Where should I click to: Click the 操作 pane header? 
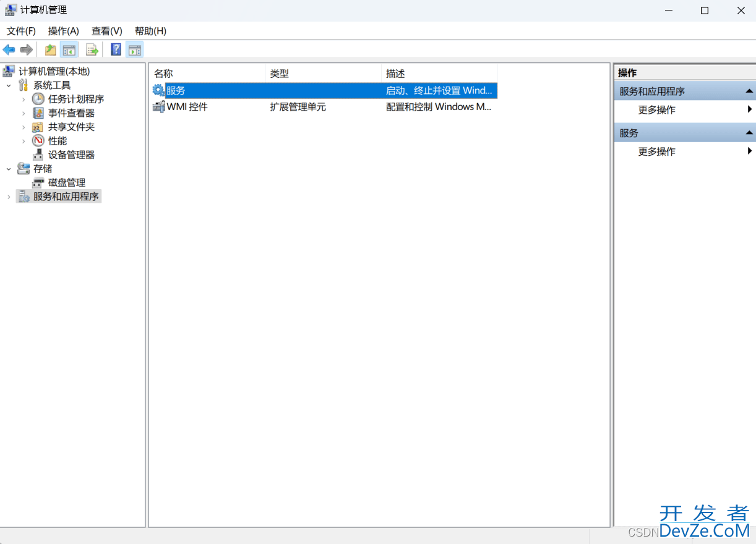(x=685, y=73)
